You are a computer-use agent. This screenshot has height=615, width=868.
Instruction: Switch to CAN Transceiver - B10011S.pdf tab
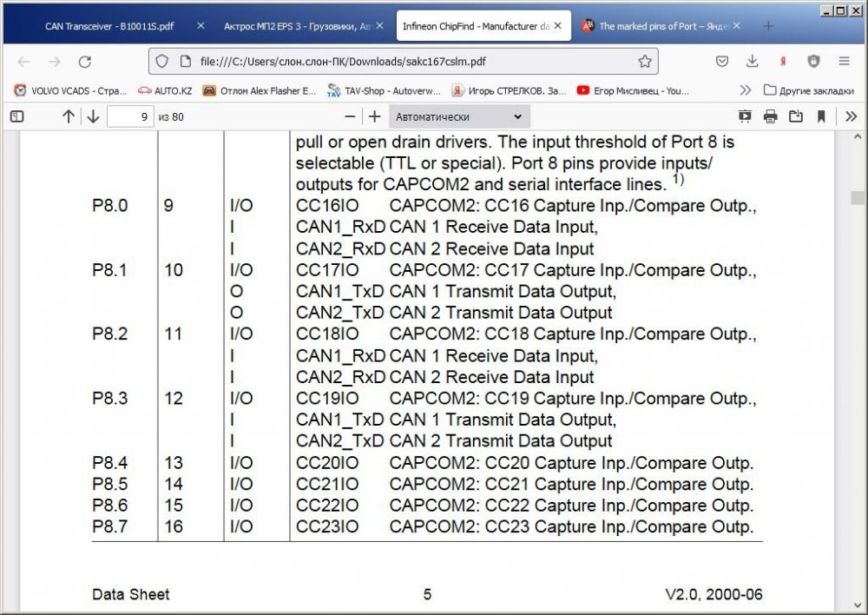(109, 26)
